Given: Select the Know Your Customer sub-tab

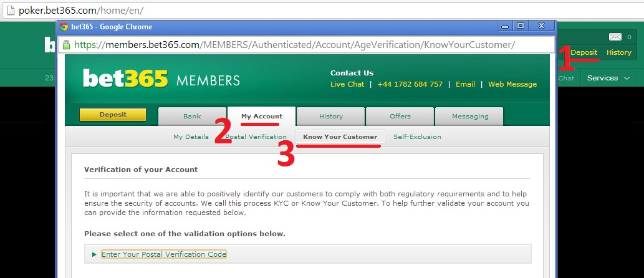Looking at the screenshot, I should [340, 137].
